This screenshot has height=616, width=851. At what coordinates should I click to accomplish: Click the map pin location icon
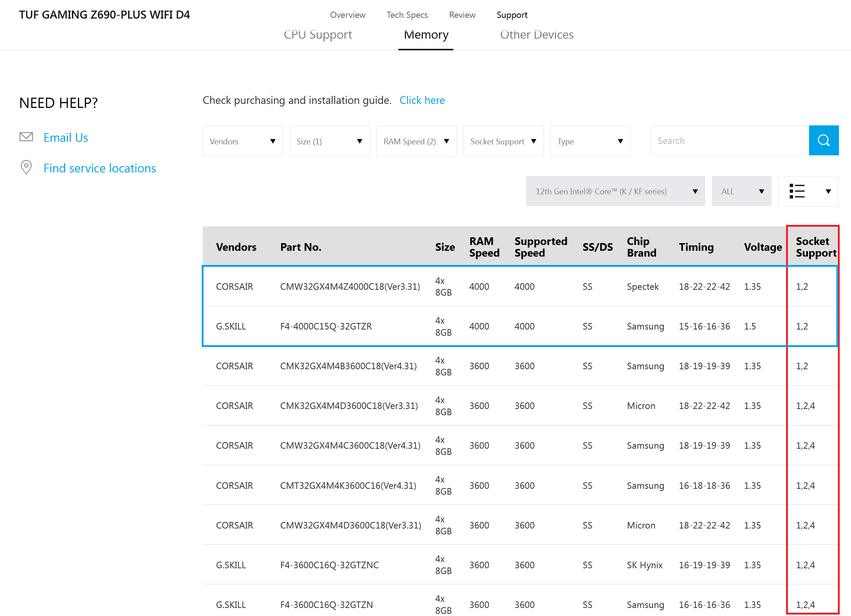coord(26,167)
